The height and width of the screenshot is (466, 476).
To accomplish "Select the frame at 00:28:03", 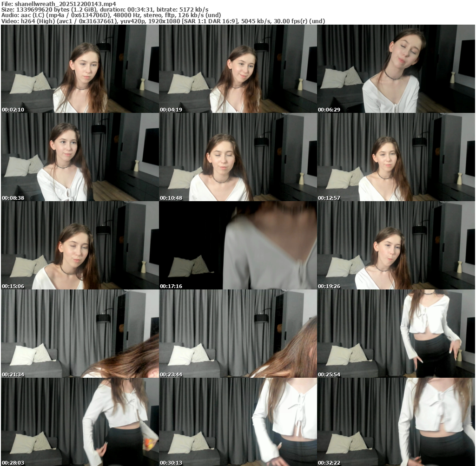I will tap(79, 422).
